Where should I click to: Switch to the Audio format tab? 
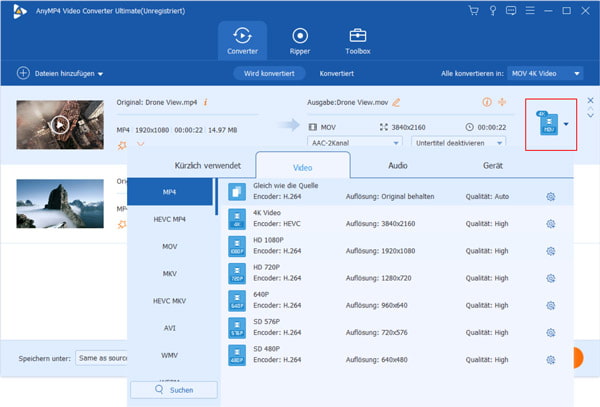[398, 165]
